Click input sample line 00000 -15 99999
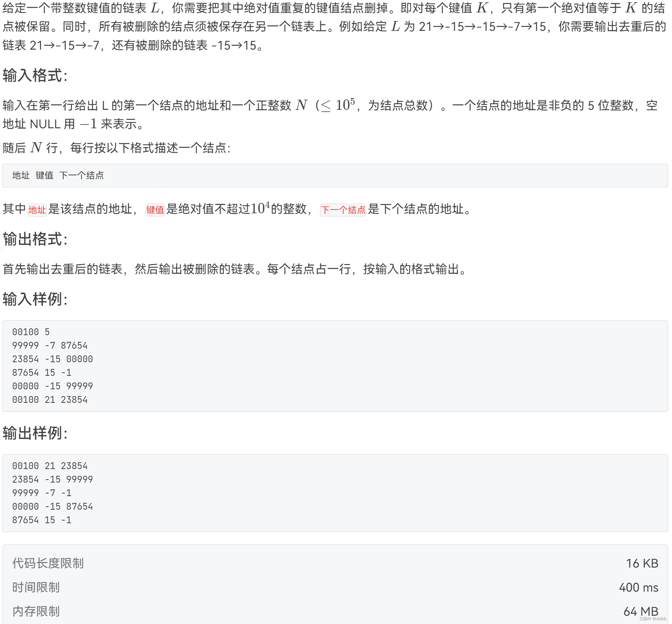The height and width of the screenshot is (624, 672). [x=52, y=386]
